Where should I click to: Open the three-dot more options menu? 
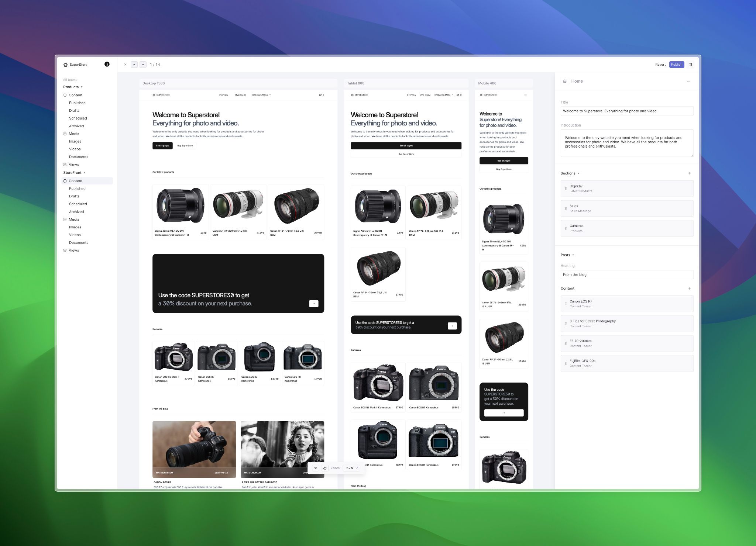coord(688,82)
